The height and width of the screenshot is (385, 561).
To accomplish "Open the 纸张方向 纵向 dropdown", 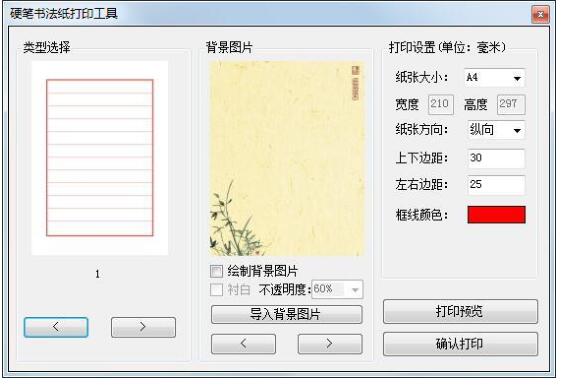I will click(x=496, y=130).
